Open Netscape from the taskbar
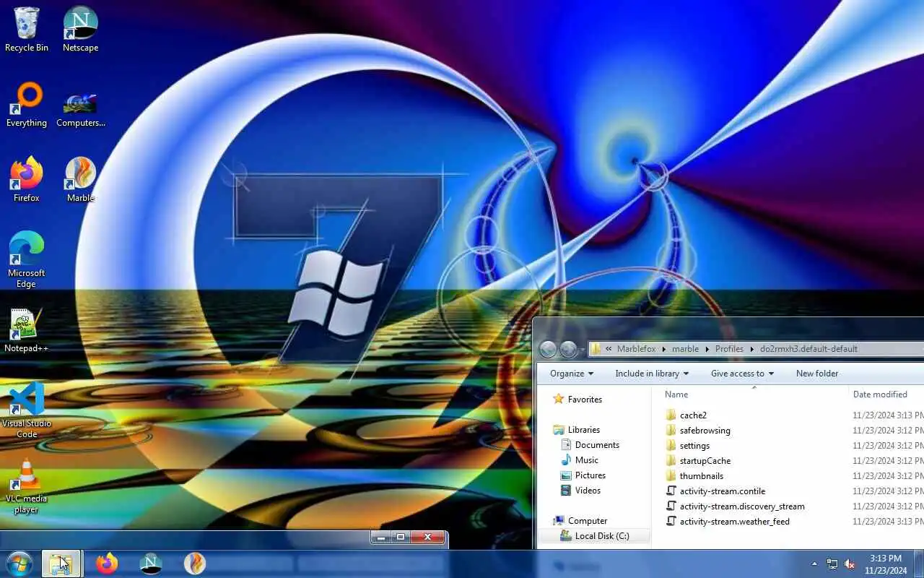The height and width of the screenshot is (578, 924). click(151, 564)
